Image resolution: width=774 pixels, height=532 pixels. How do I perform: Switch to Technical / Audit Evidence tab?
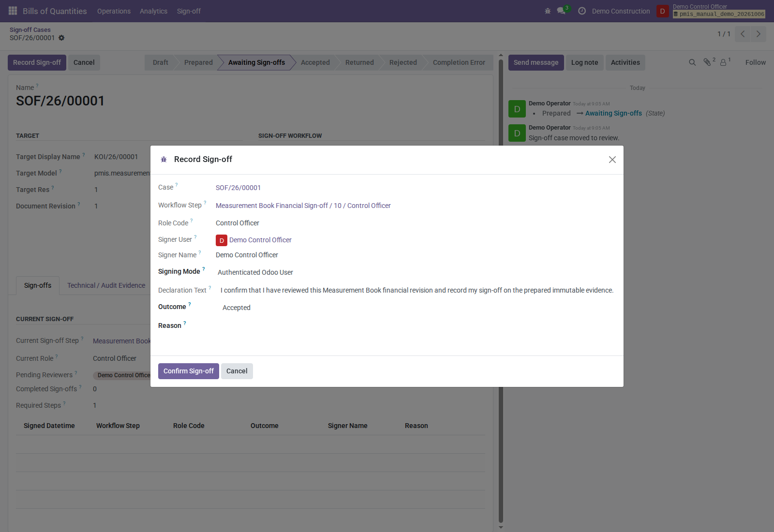point(106,285)
